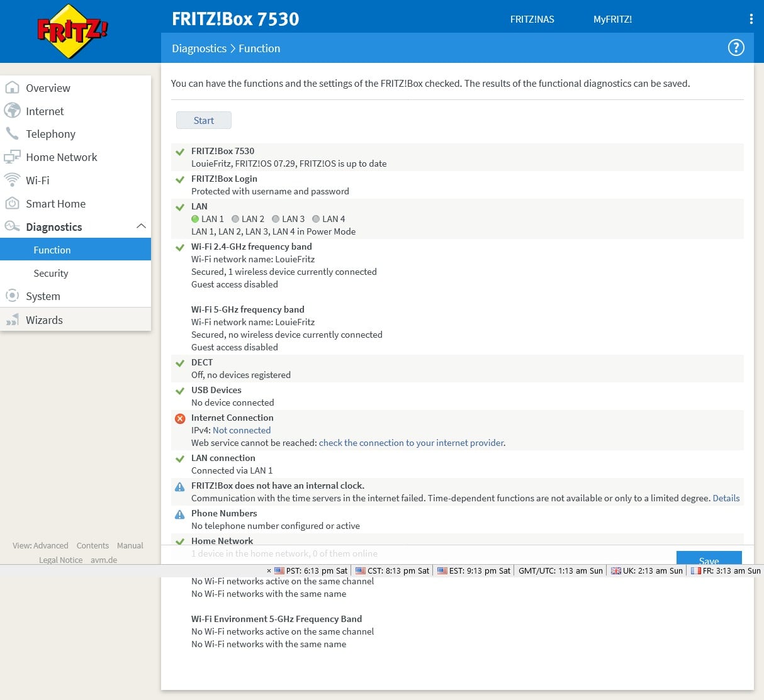Collapse the Diagnostics menu chevron
The width and height of the screenshot is (764, 700).
pos(141,226)
